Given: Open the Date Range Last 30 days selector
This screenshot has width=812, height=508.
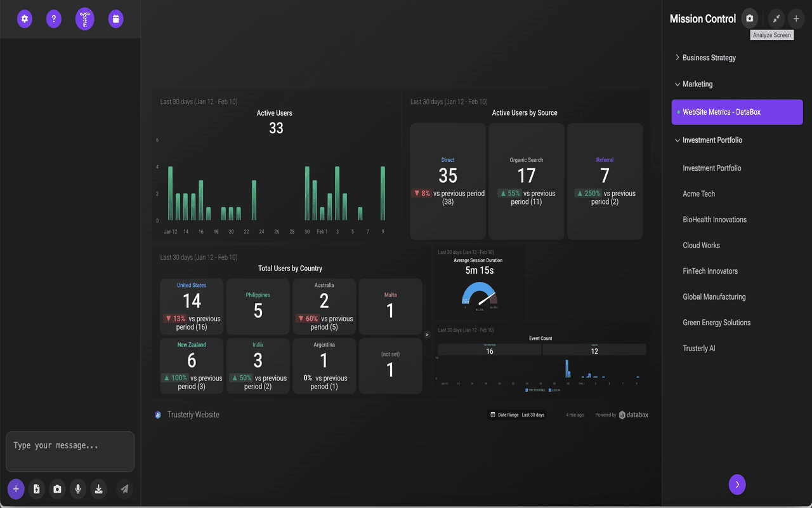Looking at the screenshot, I should (518, 415).
